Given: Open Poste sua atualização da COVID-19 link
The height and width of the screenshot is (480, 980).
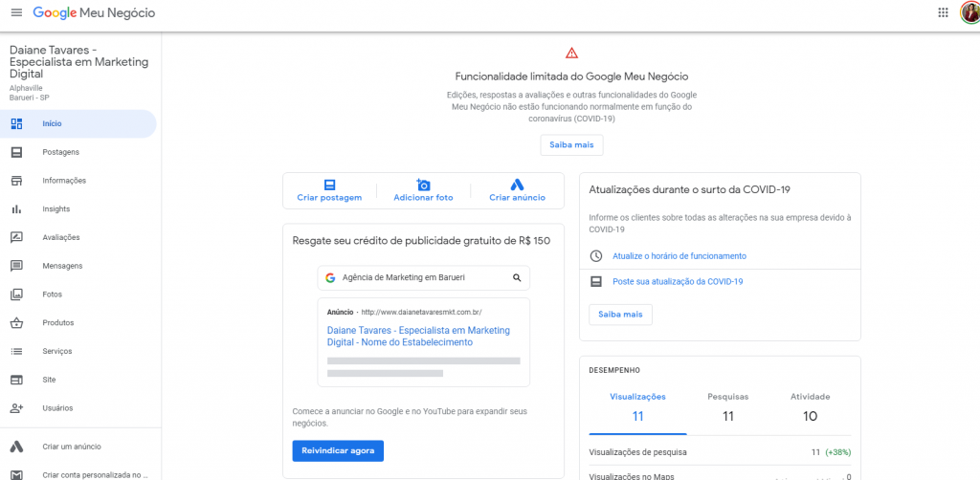Looking at the screenshot, I should click(678, 282).
